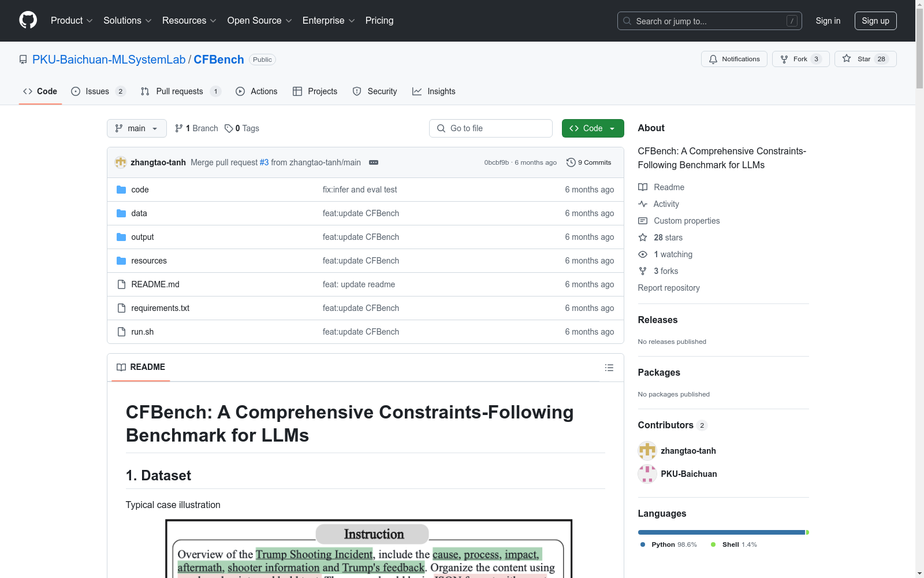Screen dimensions: 924x578
Task: Click the branch icon beside 1 Branch
Action: pos(179,128)
